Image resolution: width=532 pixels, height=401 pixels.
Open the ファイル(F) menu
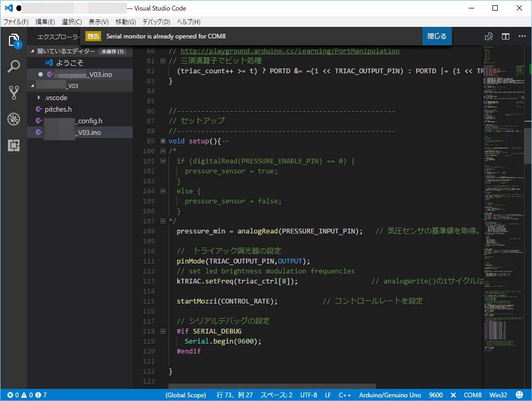16,22
